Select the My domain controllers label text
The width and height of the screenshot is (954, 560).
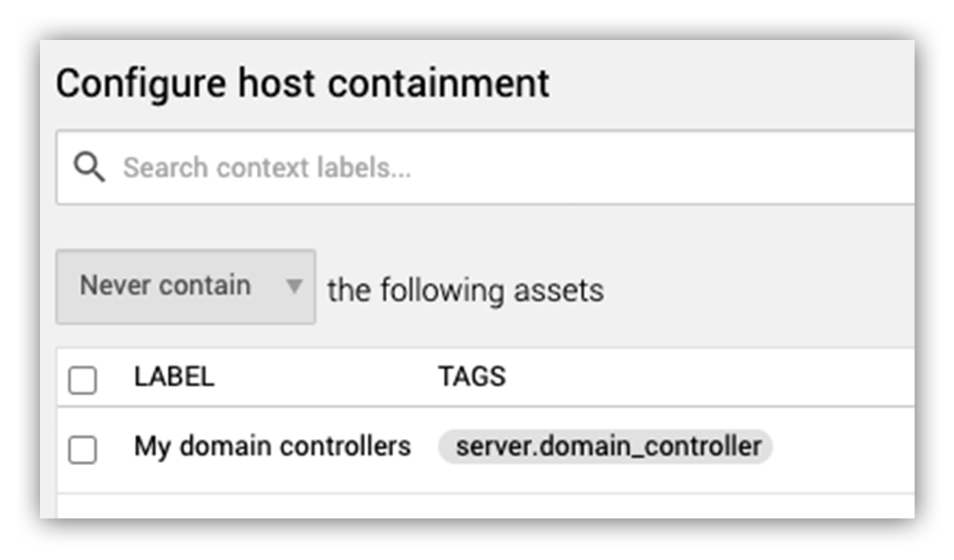pos(272,446)
